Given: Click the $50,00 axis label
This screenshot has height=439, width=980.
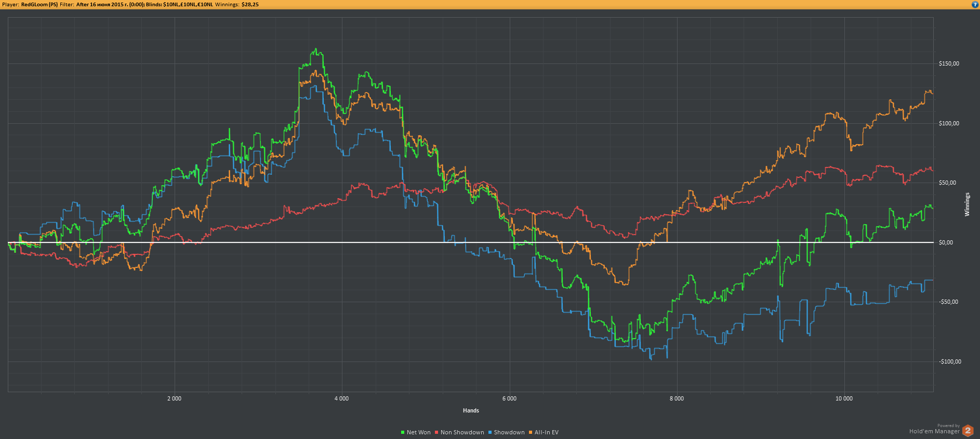Looking at the screenshot, I should coord(947,183).
